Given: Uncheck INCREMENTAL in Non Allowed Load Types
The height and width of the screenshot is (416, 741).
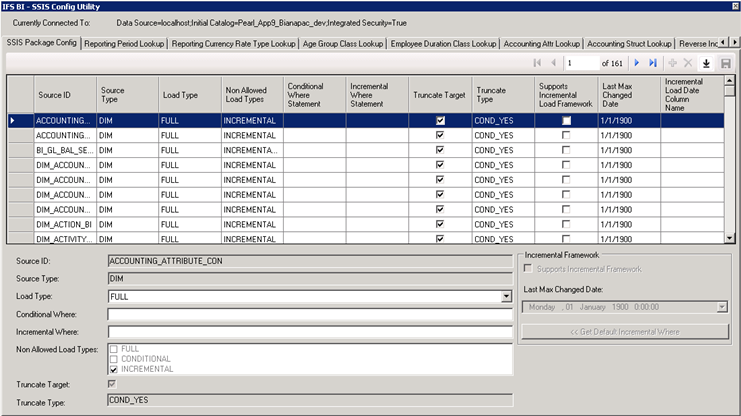Looking at the screenshot, I should tap(114, 369).
